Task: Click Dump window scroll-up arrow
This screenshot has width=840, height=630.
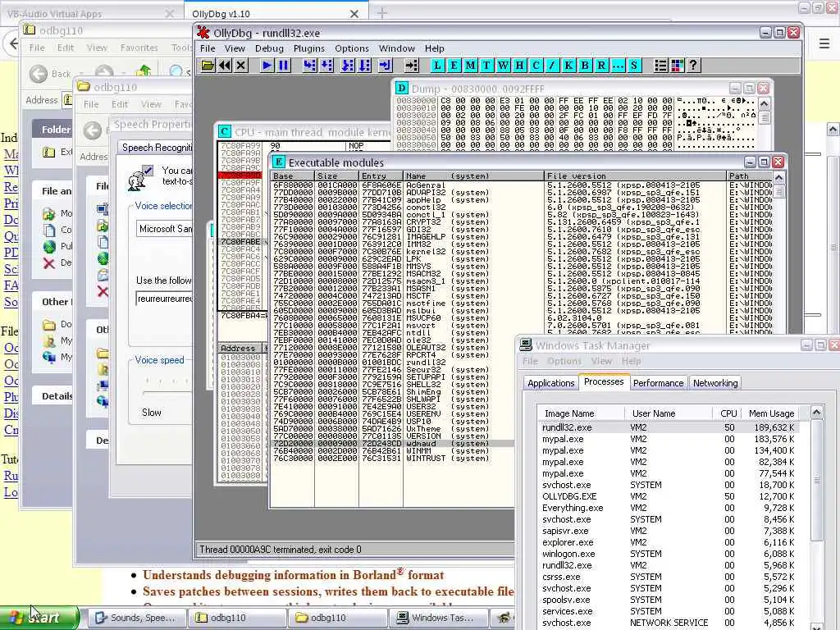Action: coord(765,103)
